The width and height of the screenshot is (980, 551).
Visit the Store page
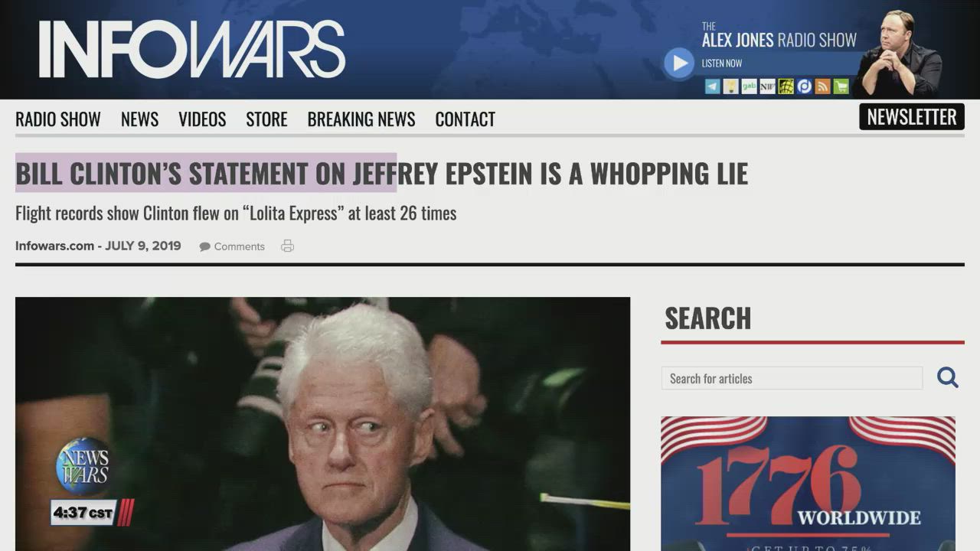[x=266, y=119]
